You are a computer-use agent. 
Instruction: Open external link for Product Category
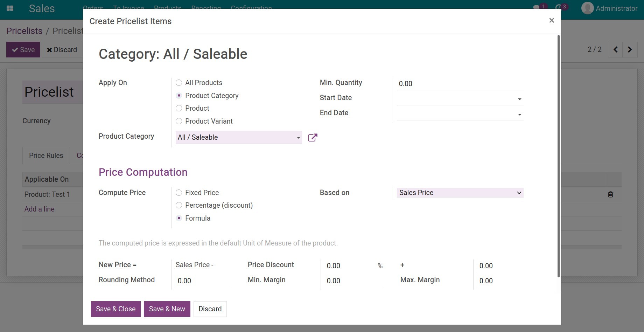tap(313, 138)
